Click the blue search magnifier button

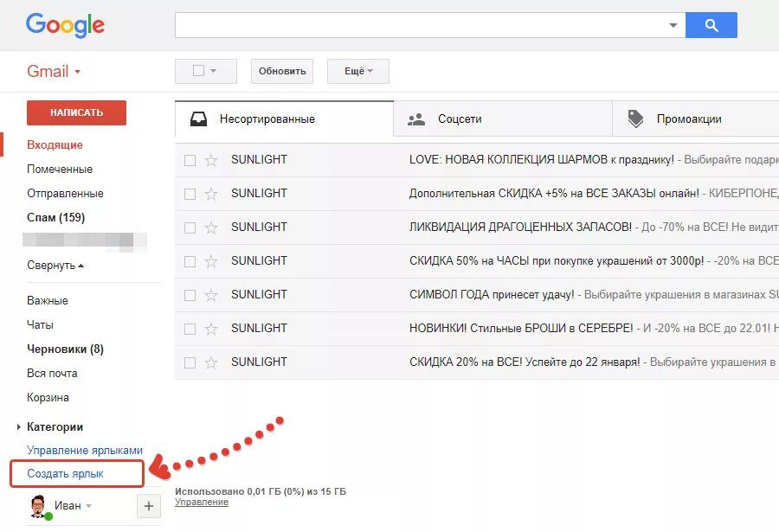click(x=711, y=25)
